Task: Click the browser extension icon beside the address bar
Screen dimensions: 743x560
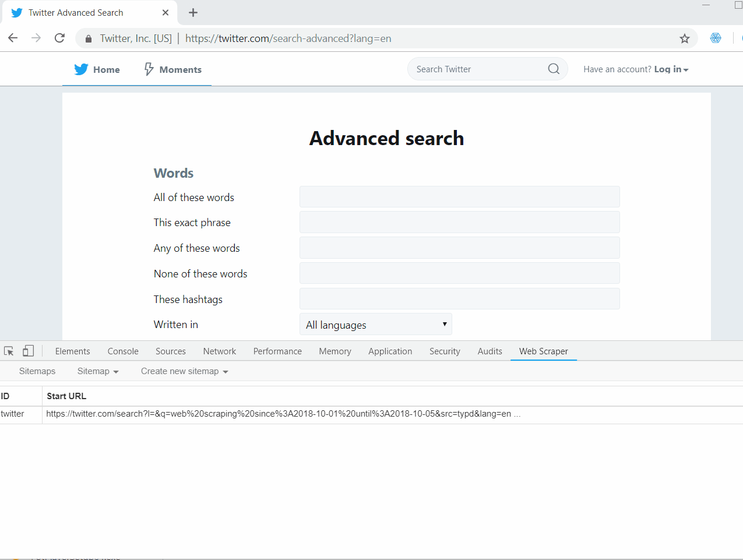Action: pyautogui.click(x=715, y=38)
